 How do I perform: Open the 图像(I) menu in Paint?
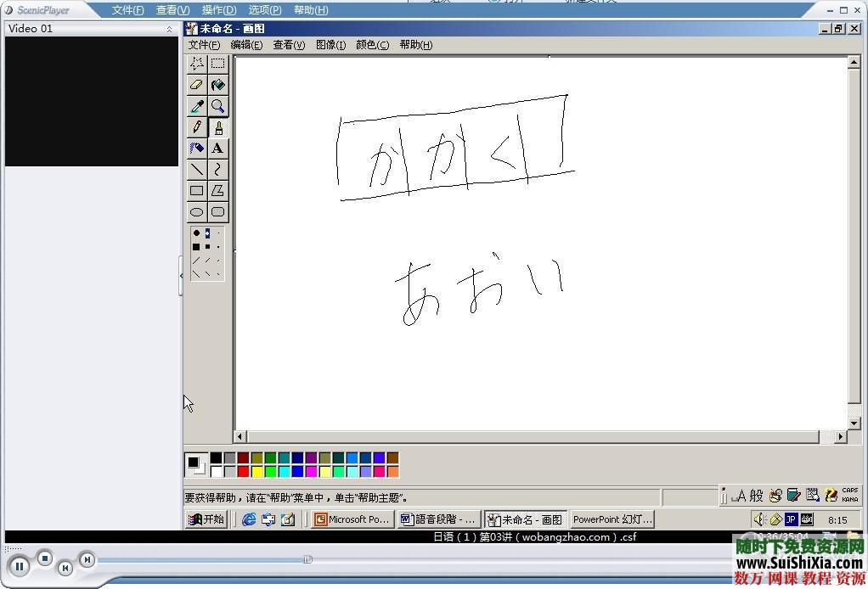(x=330, y=45)
